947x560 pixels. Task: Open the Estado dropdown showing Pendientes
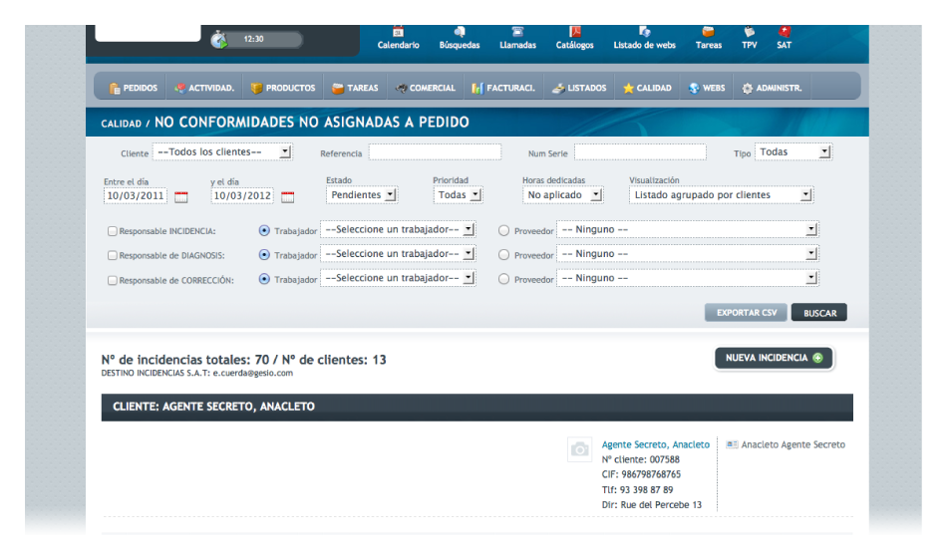[x=362, y=195]
